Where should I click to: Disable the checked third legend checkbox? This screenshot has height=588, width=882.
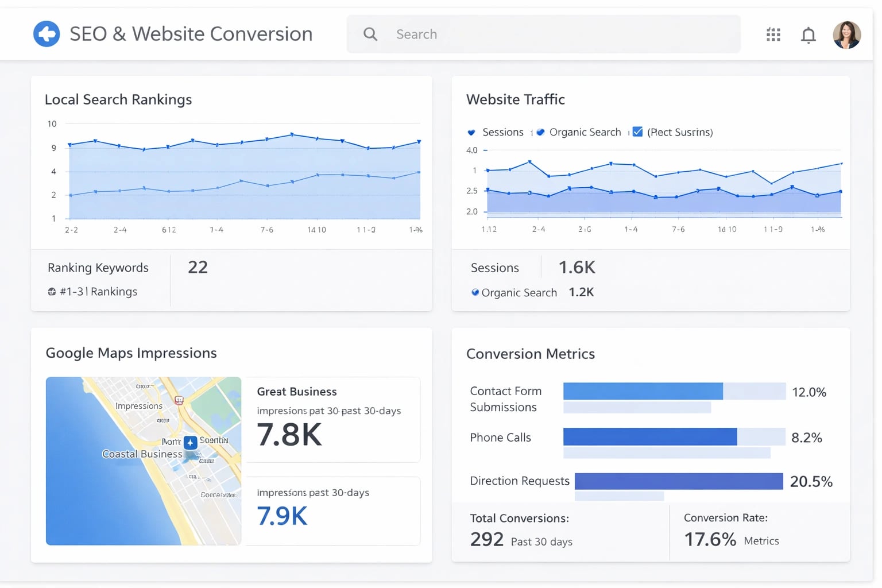pyautogui.click(x=637, y=131)
